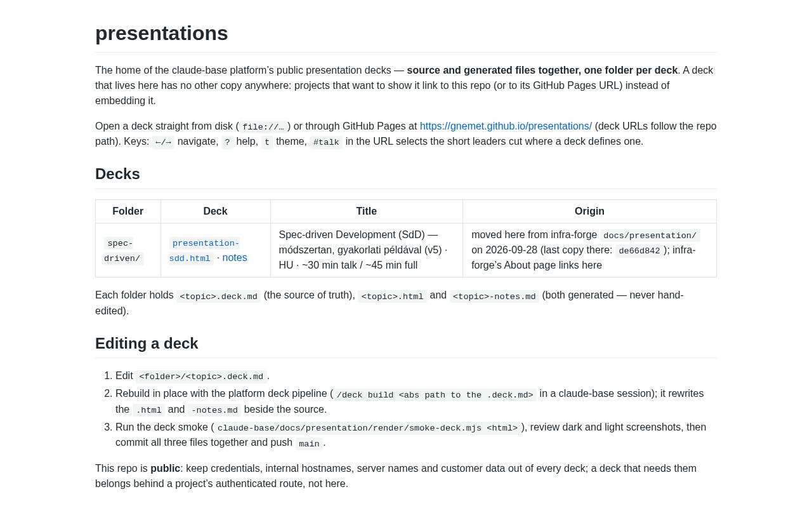Click the <topic>-notes.md code snippet
This screenshot has height=508, width=812.
pyautogui.click(x=494, y=297)
